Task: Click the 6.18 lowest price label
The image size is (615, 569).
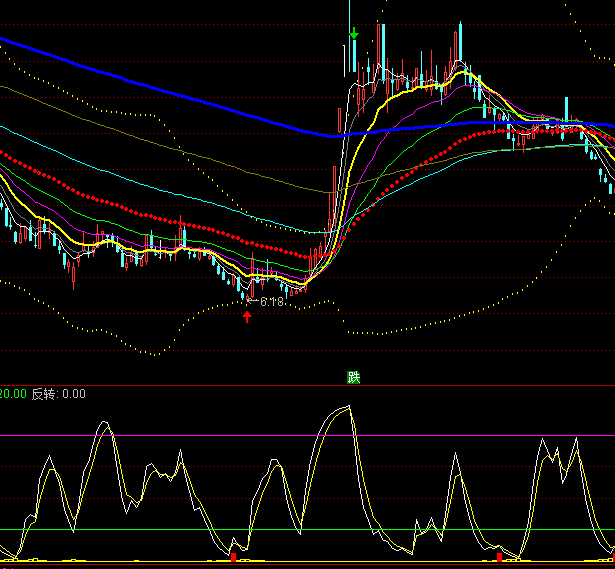Action: [x=271, y=301]
